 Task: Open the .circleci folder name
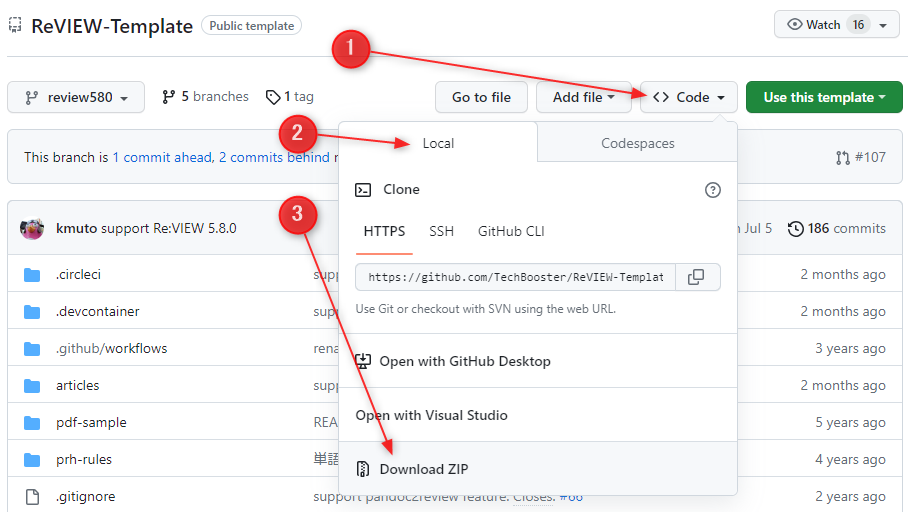[78, 275]
